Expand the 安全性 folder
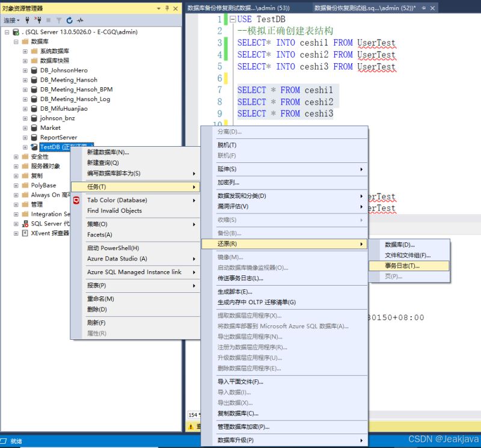The image size is (481, 448). point(16,157)
